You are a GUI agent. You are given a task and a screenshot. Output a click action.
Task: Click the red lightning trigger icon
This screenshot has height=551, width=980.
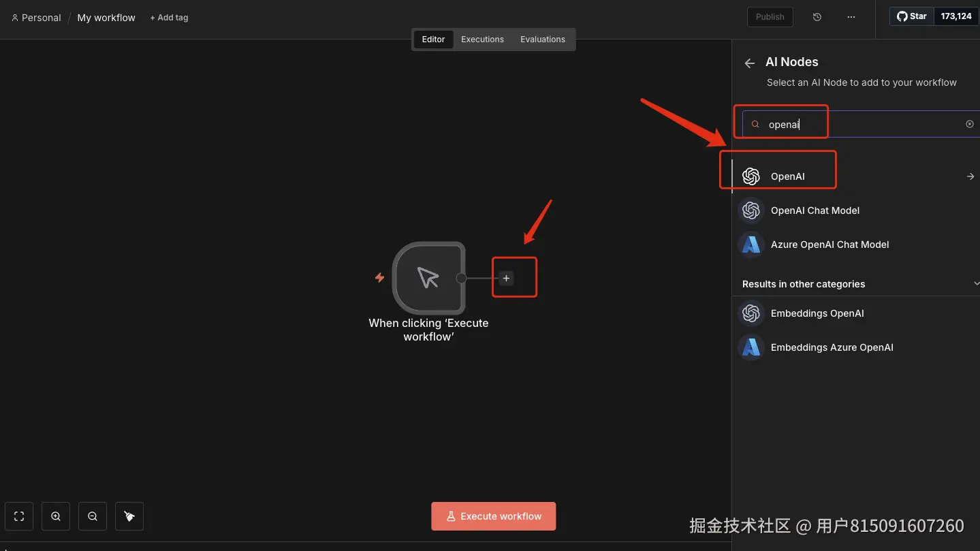[x=380, y=278]
